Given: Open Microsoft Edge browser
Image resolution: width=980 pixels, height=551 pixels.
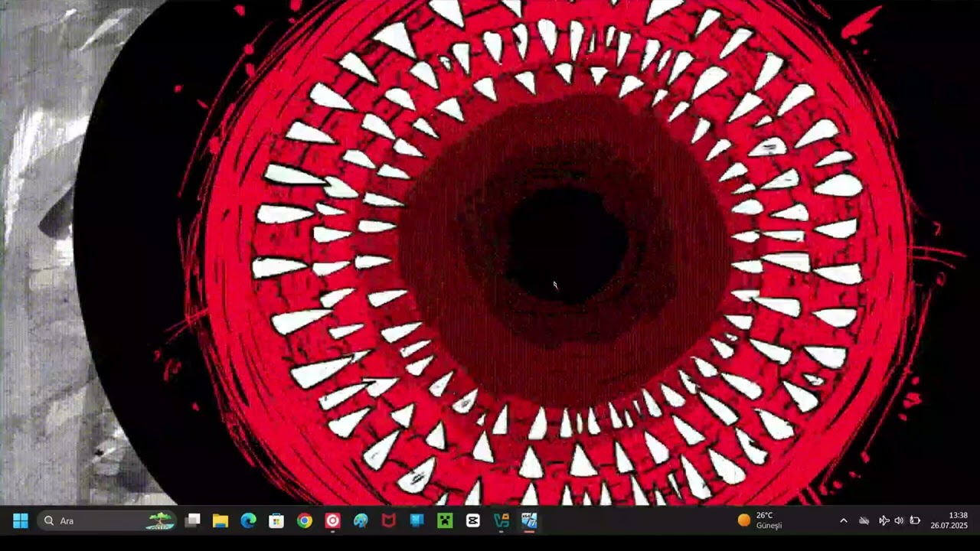Looking at the screenshot, I should 248,521.
